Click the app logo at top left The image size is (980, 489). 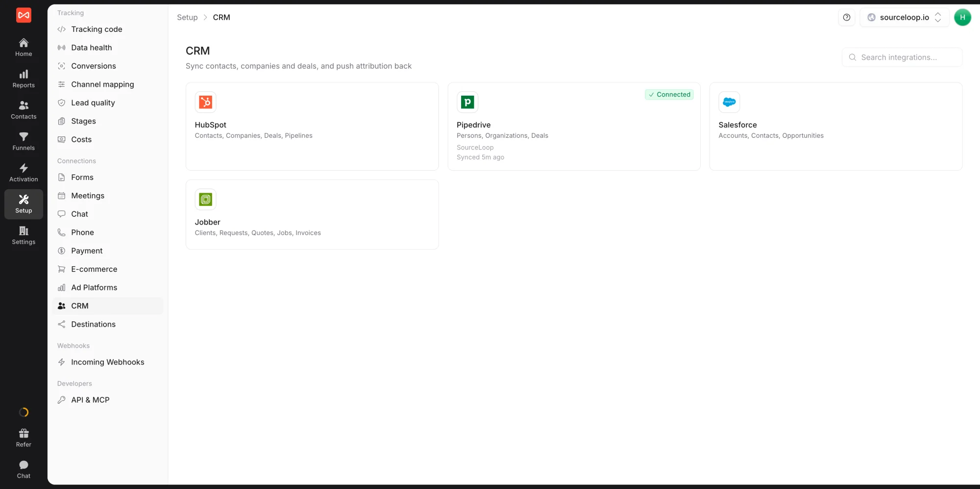coord(24,15)
